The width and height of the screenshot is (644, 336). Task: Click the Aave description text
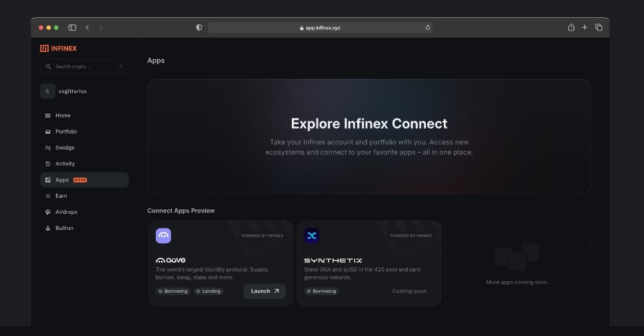(212, 274)
